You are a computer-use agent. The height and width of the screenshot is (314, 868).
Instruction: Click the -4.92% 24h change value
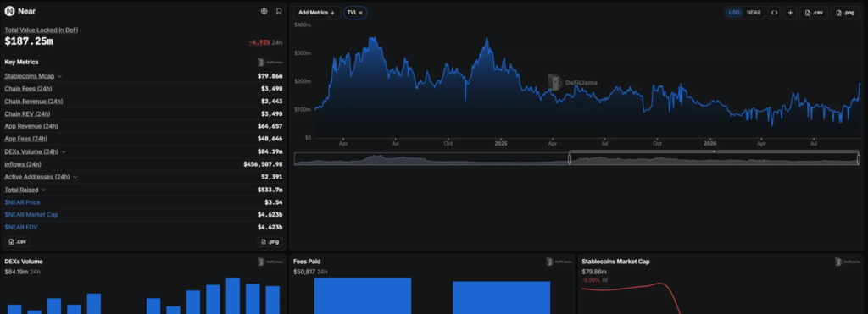259,42
